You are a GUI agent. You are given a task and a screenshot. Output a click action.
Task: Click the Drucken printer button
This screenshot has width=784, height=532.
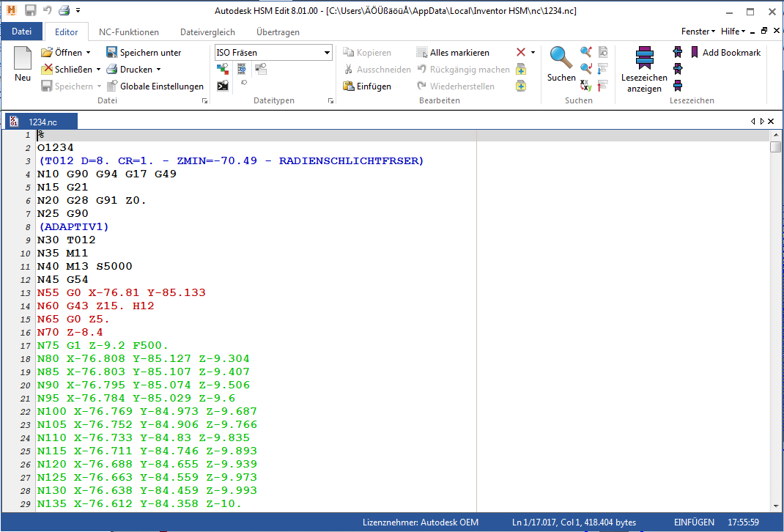[x=130, y=69]
